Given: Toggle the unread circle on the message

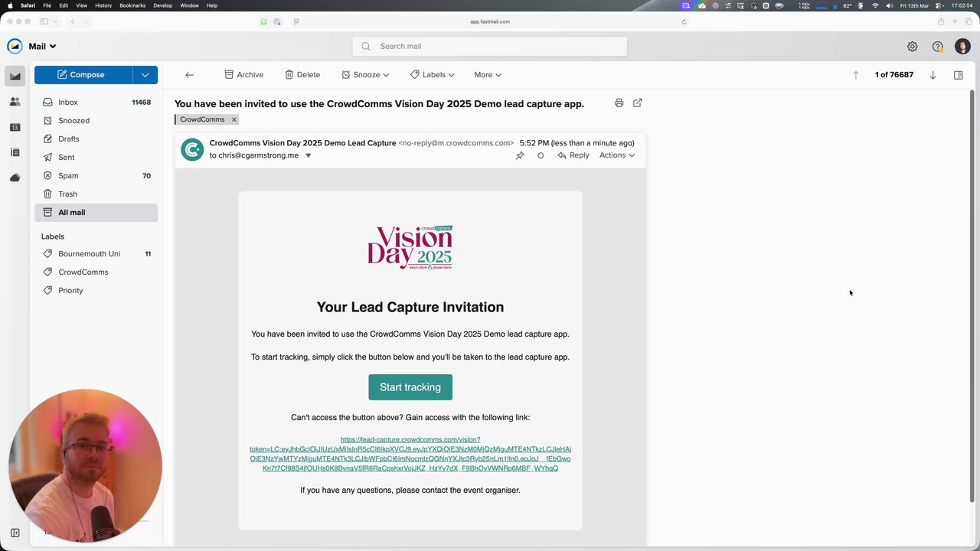Looking at the screenshot, I should click(541, 155).
